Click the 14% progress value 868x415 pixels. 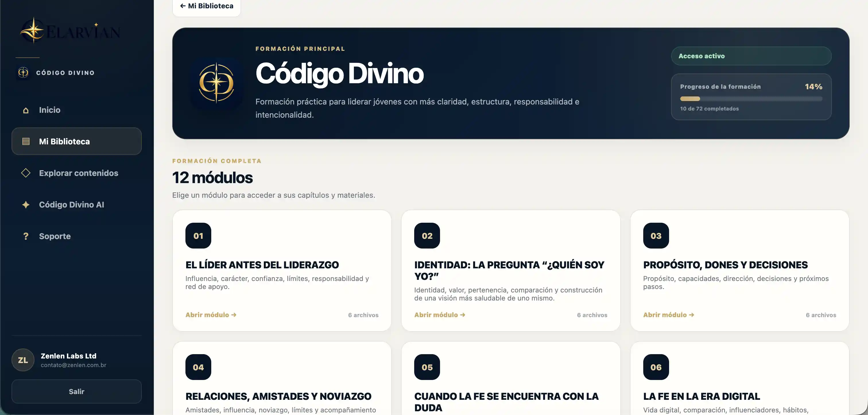813,87
